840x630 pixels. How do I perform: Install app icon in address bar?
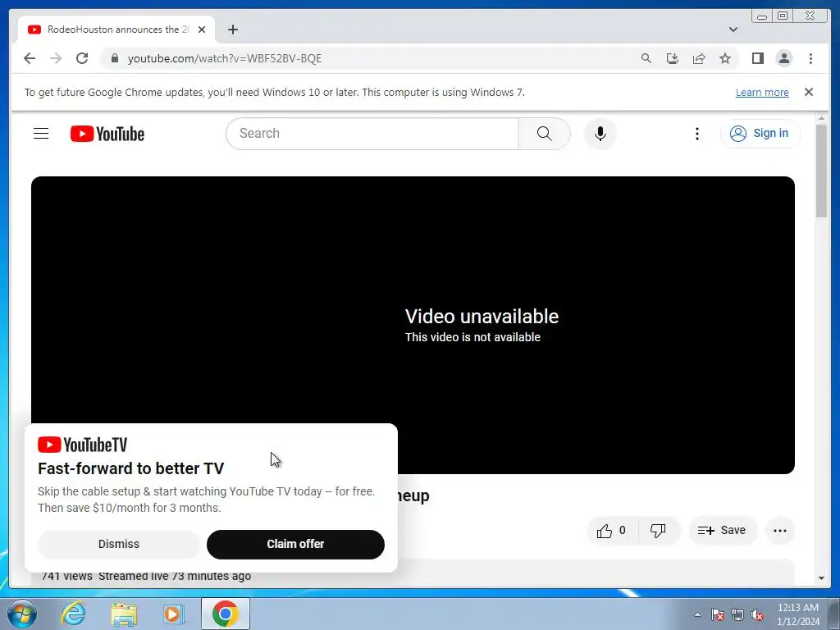pos(673,58)
